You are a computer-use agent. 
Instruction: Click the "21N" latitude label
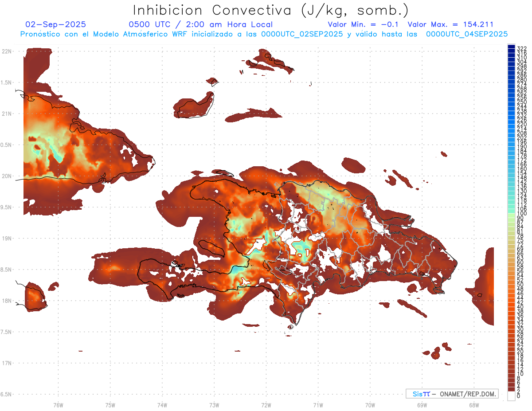point(6,114)
